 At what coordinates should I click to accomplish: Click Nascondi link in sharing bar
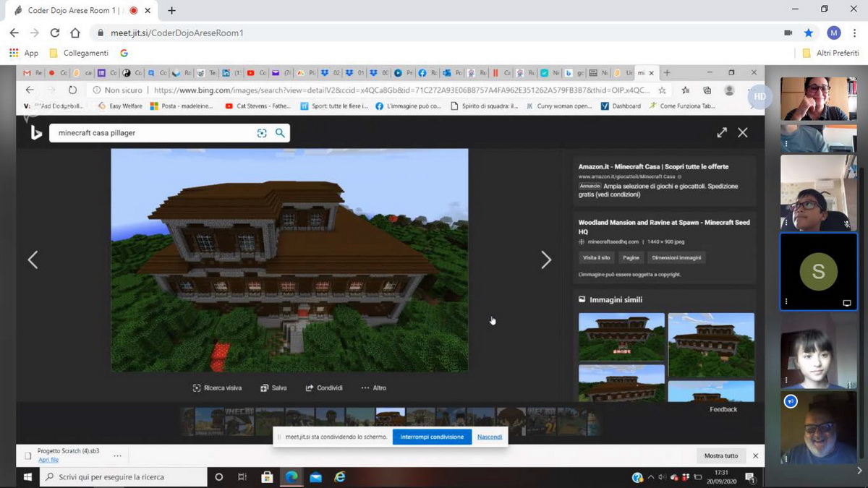[490, 437]
